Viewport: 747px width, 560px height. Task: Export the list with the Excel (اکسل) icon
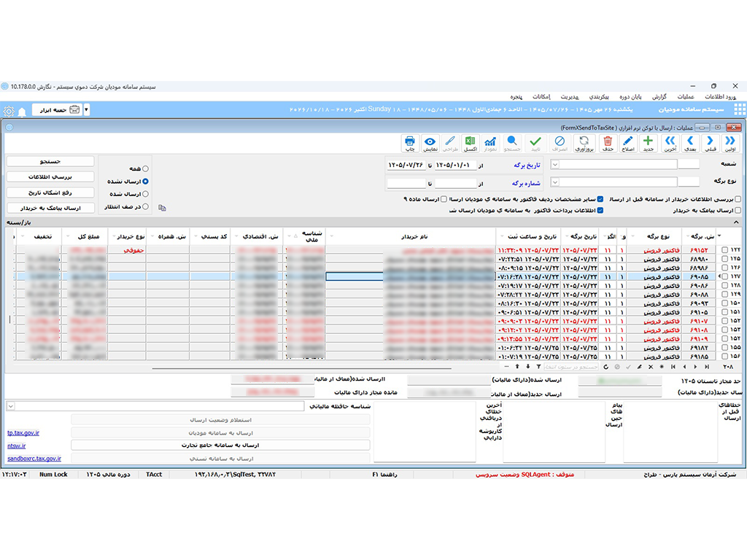pos(471,143)
